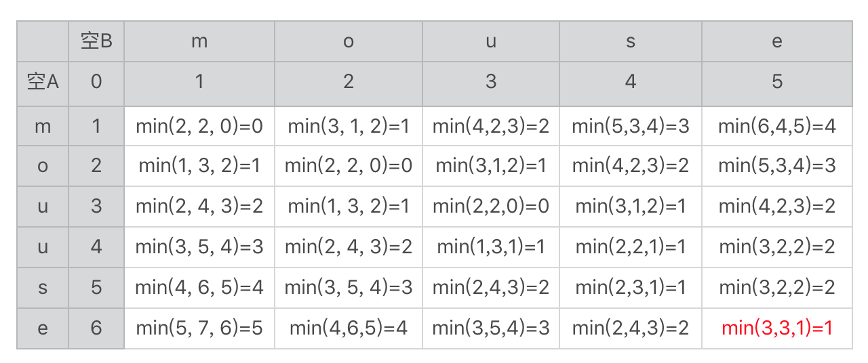This screenshot has height=363, width=868.
Task: Click the 0 cell beside 空A
Action: point(96,82)
